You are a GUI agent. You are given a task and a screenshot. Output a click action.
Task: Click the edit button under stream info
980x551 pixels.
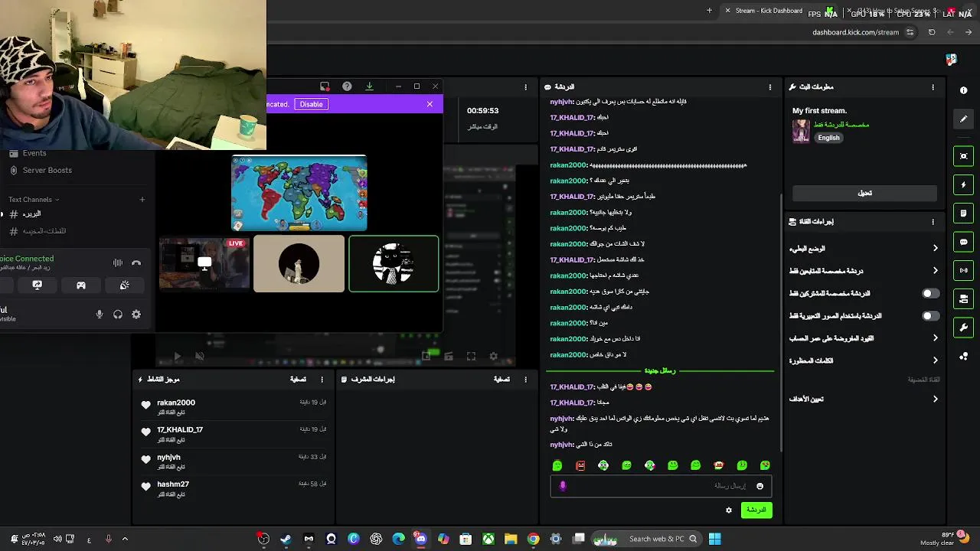(864, 193)
